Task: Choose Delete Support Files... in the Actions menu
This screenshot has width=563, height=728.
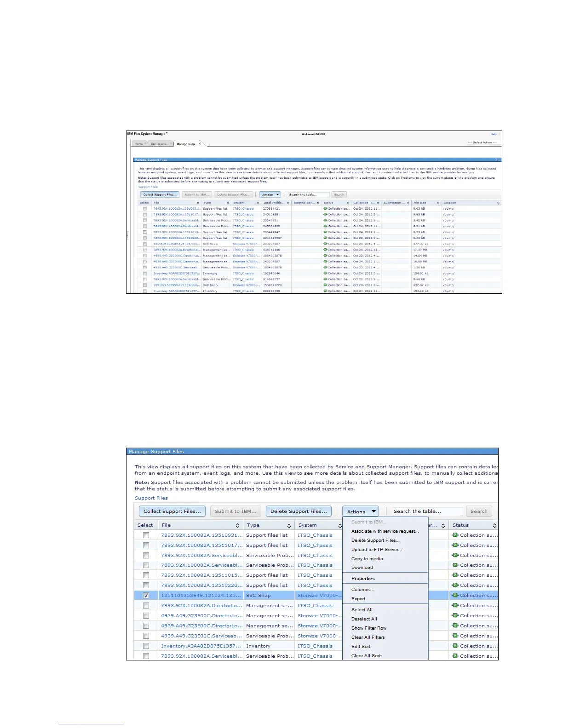Action: 375,540
